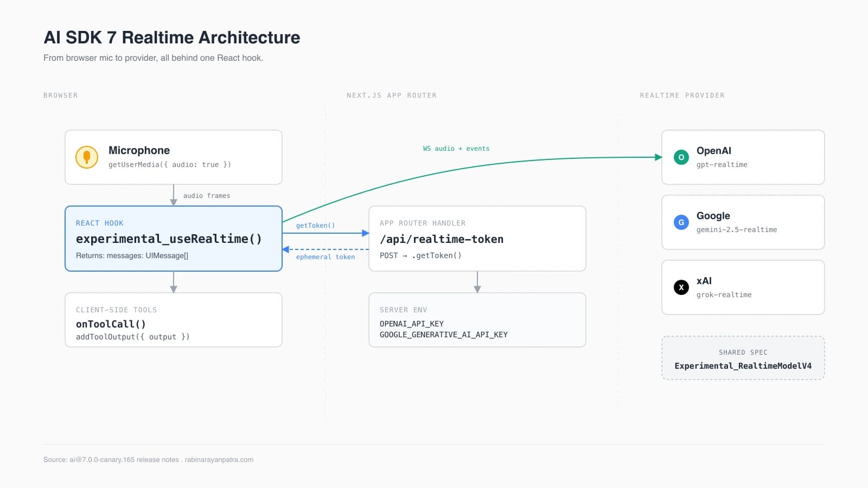Click the xAI provider name

tap(704, 280)
